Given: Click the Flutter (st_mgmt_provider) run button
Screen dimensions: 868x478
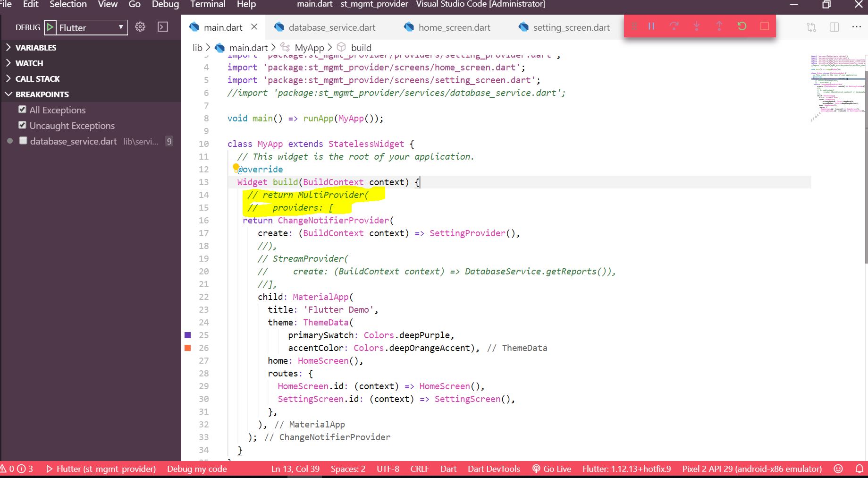Looking at the screenshot, I should click(x=101, y=469).
